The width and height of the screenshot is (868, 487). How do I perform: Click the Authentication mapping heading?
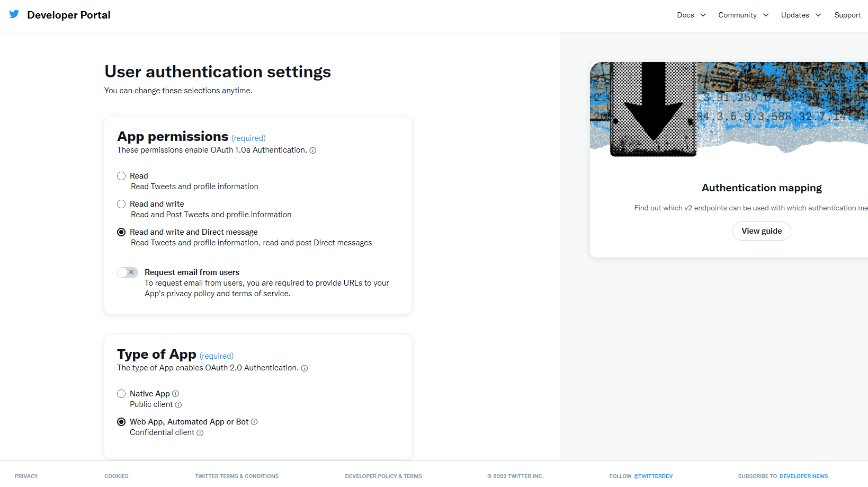(762, 188)
